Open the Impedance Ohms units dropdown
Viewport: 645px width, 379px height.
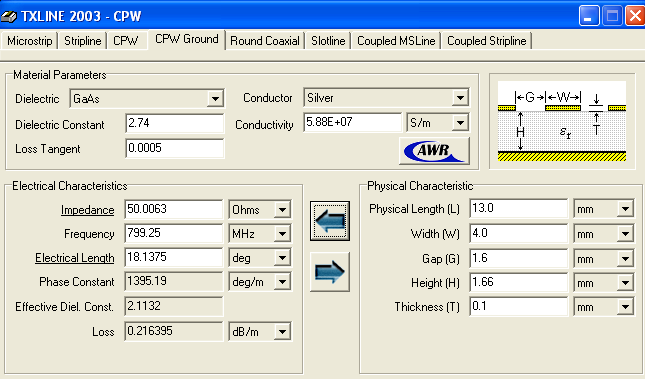282,209
